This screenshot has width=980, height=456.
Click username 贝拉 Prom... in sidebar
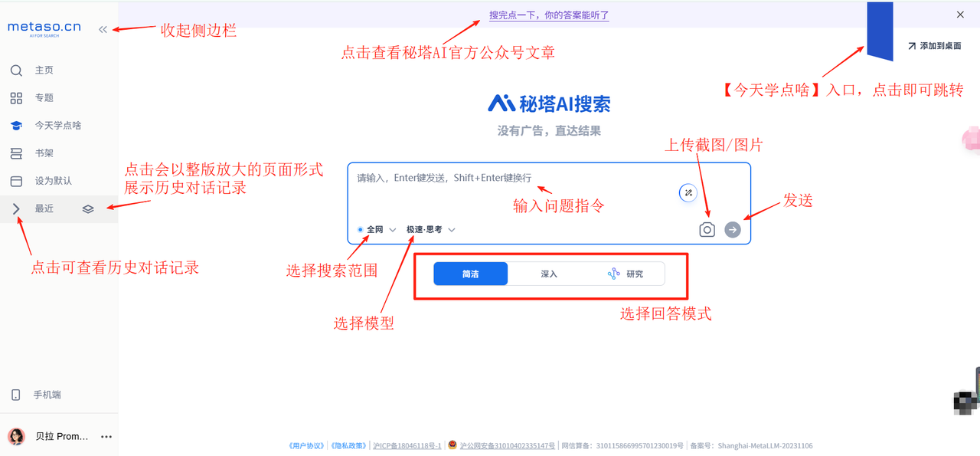pyautogui.click(x=62, y=437)
